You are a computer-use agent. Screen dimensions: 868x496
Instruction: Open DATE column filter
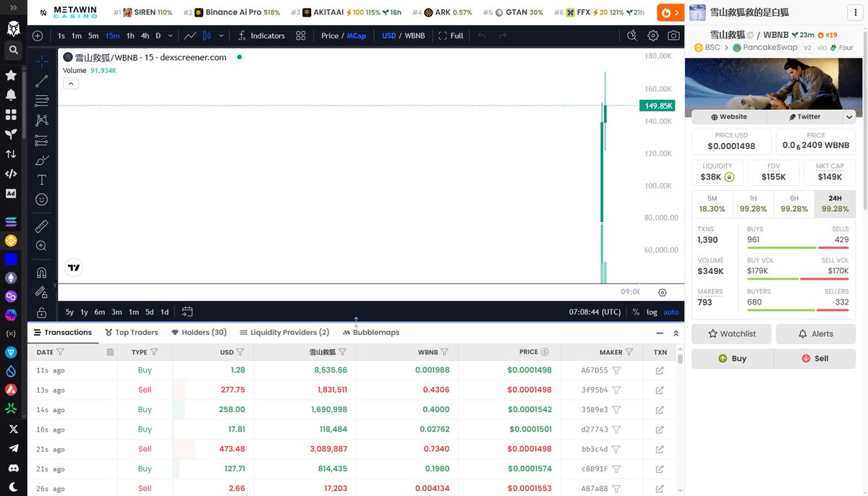pyautogui.click(x=61, y=352)
